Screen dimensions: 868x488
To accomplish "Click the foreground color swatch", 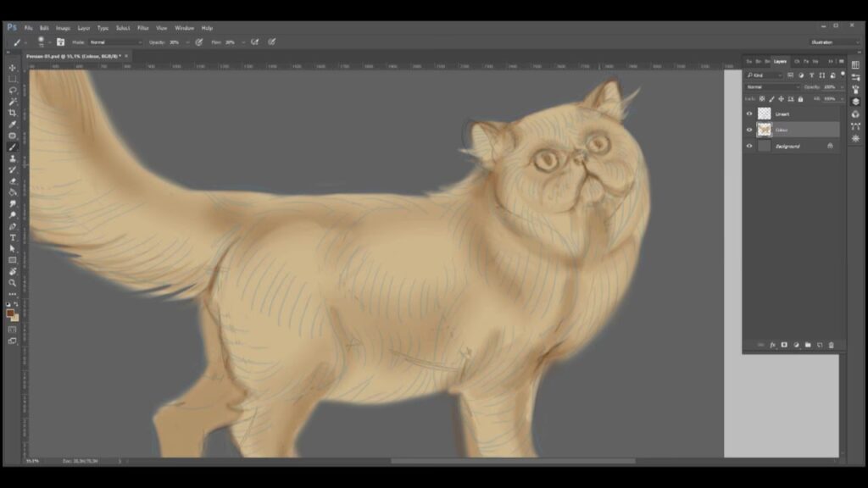I will (x=10, y=313).
